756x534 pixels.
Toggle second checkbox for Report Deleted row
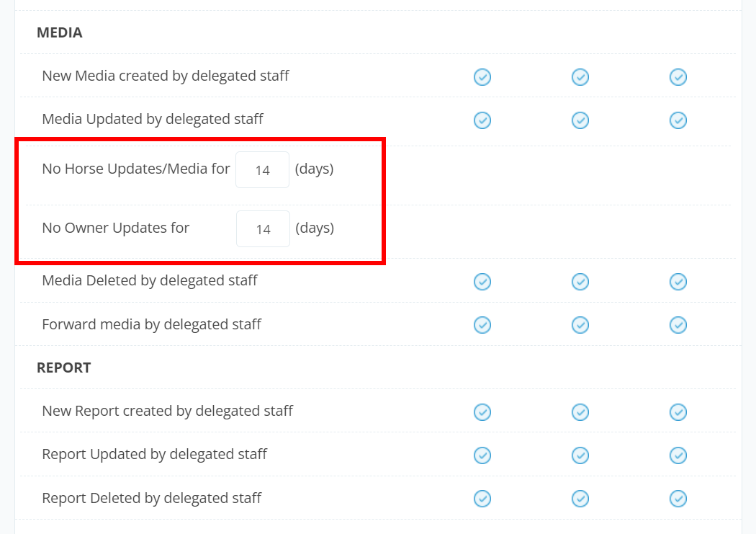(580, 499)
